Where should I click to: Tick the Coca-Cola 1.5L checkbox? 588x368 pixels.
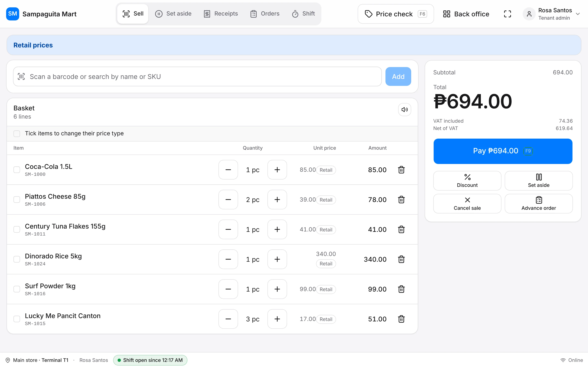click(17, 170)
